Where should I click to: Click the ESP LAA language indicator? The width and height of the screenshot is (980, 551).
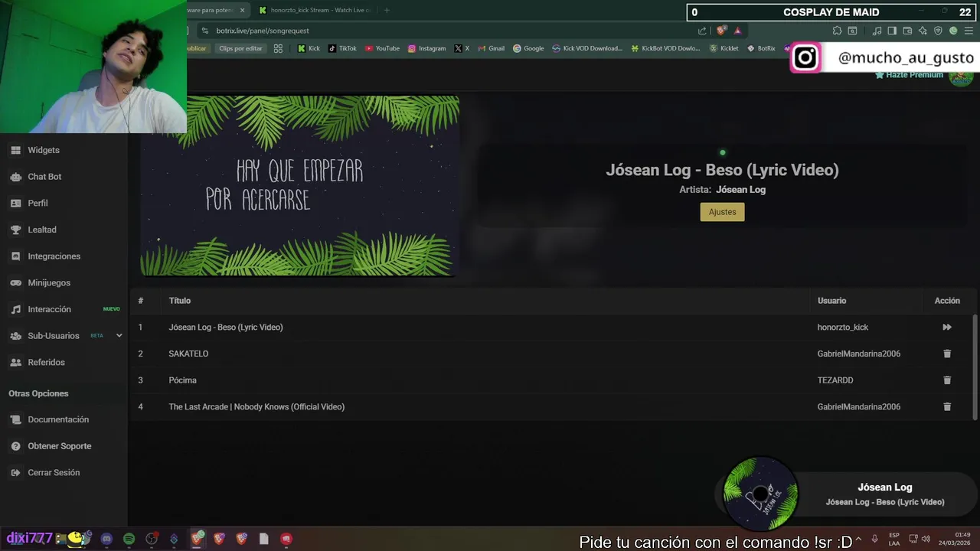pyautogui.click(x=894, y=539)
